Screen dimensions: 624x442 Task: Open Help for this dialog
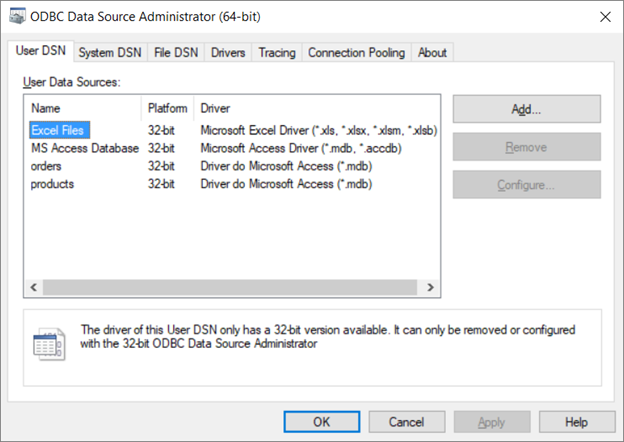[576, 422]
